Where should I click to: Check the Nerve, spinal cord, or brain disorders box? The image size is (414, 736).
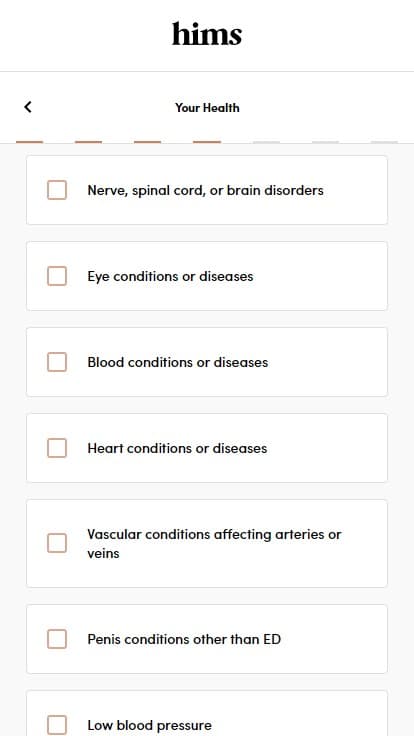(57, 190)
